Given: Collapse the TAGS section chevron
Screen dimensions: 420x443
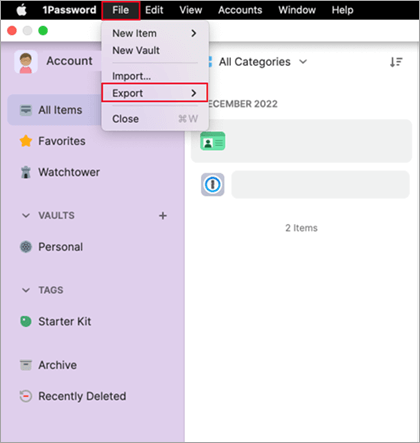Looking at the screenshot, I should tap(26, 290).
